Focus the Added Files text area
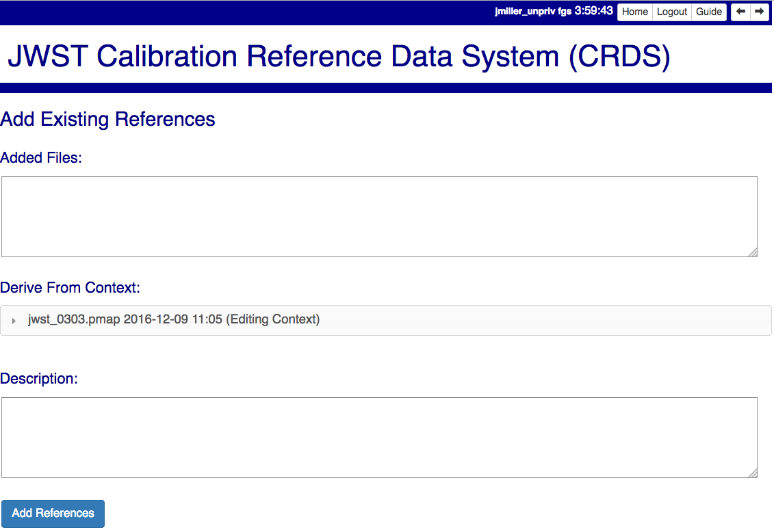Screen dimensions: 774x532 coord(379,217)
